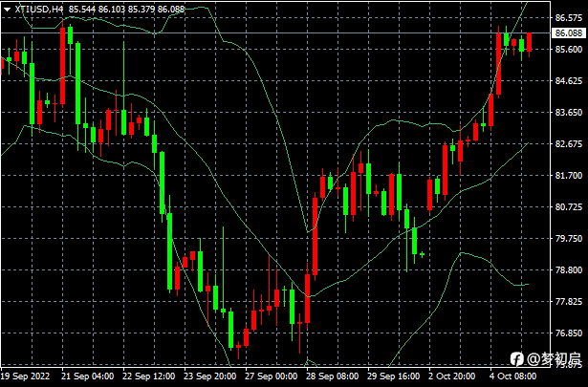Click the 76.850 price axis label
This screenshot has height=387, width=588.
click(569, 333)
